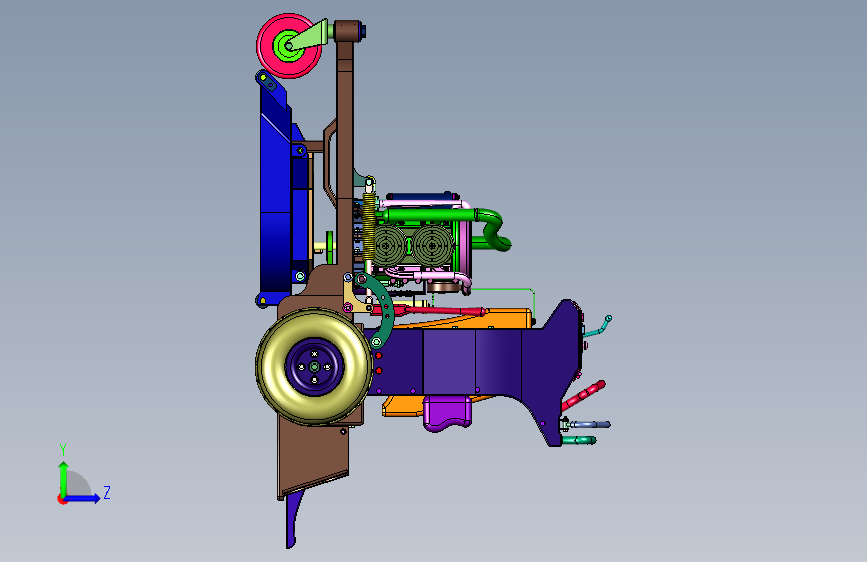Pick the brown lower fender skirt
The height and width of the screenshot is (562, 867).
(312, 454)
